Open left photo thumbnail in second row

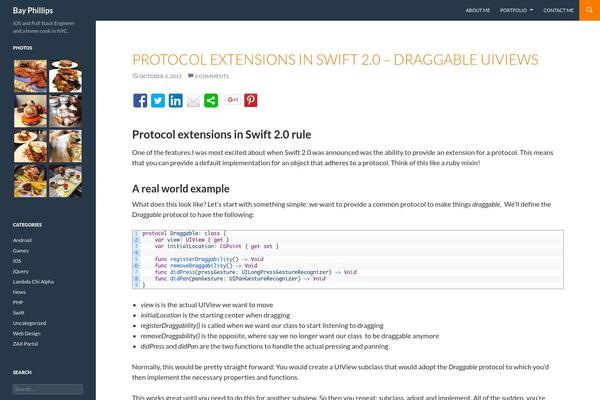tap(30, 111)
